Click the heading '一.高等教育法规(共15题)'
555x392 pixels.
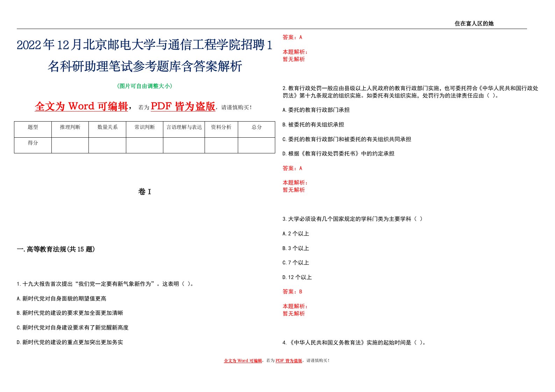56,249
